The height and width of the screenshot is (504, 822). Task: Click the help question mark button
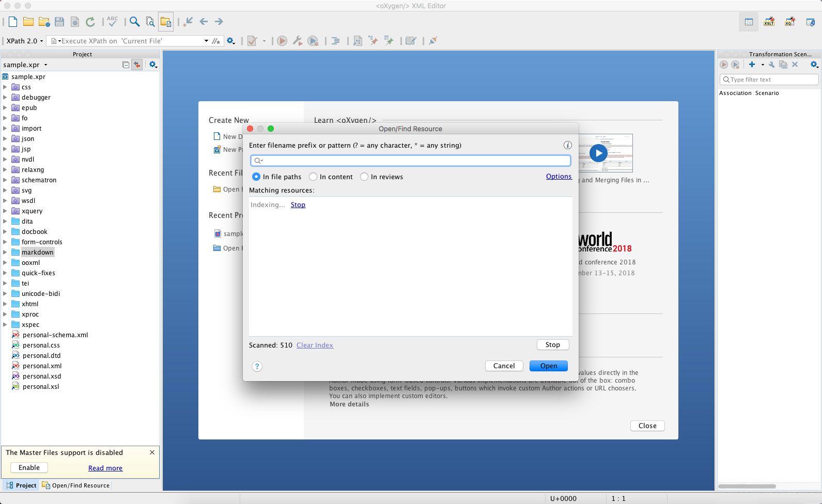tap(257, 366)
